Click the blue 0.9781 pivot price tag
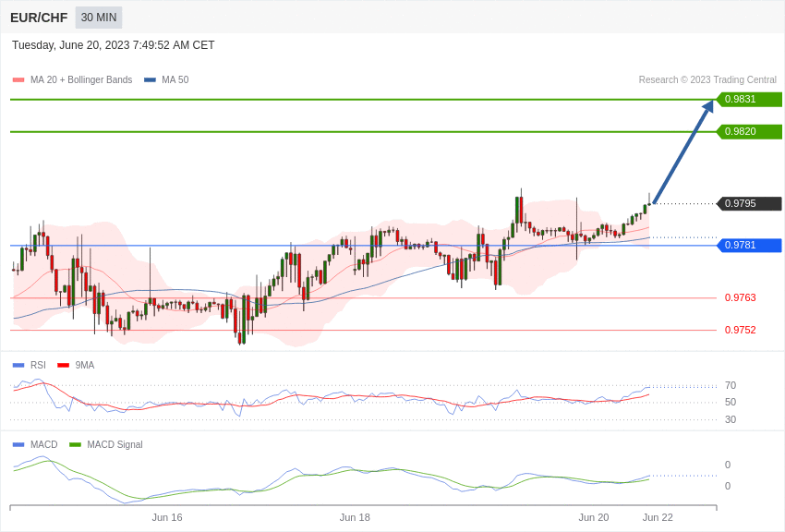 coord(750,246)
